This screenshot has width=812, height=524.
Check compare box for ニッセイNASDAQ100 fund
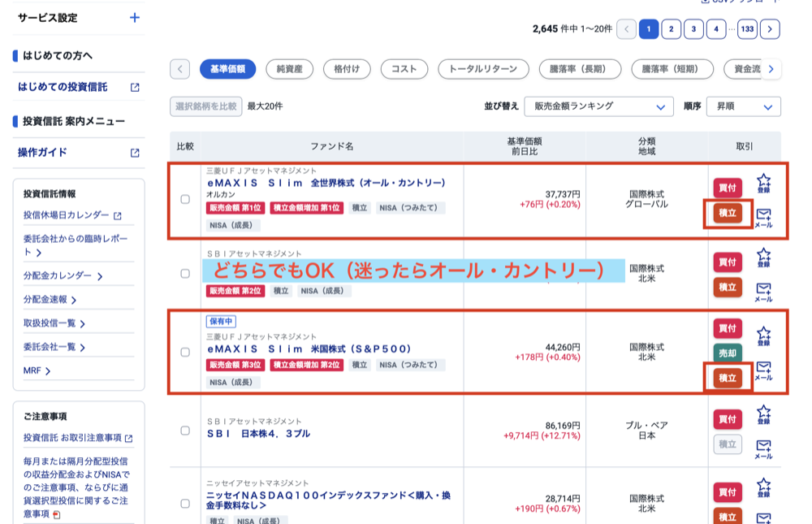[x=185, y=503]
